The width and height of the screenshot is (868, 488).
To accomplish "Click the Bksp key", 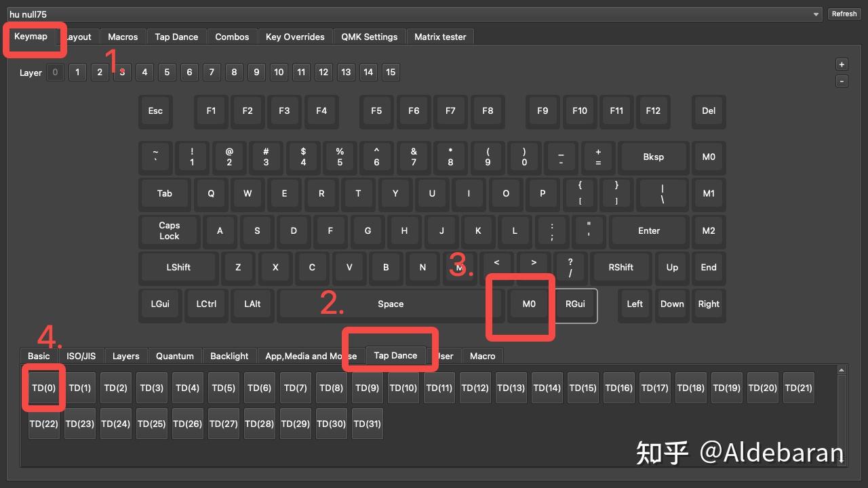I will (x=654, y=157).
